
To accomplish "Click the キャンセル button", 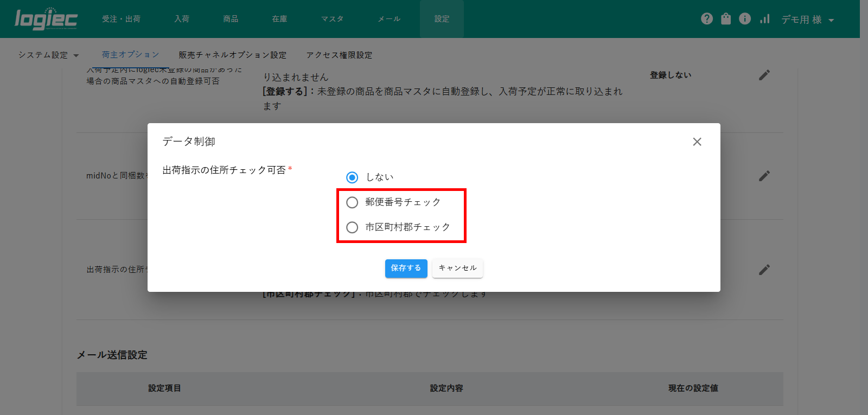I will coord(457,268).
